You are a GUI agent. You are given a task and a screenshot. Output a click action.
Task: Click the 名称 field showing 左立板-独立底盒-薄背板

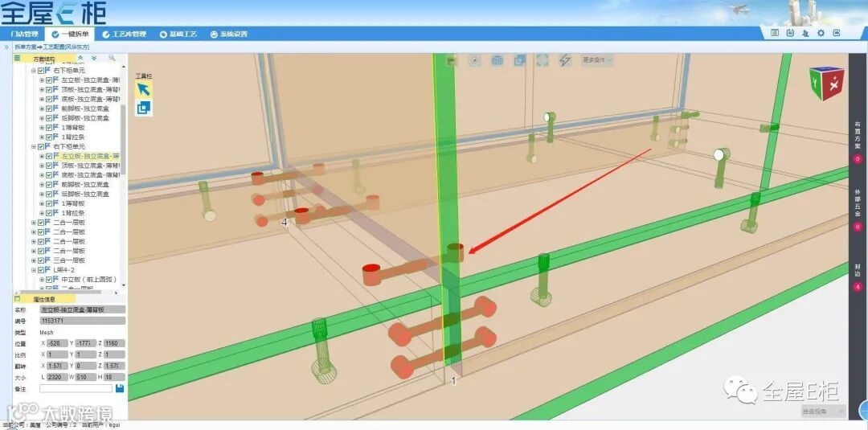[x=83, y=310]
